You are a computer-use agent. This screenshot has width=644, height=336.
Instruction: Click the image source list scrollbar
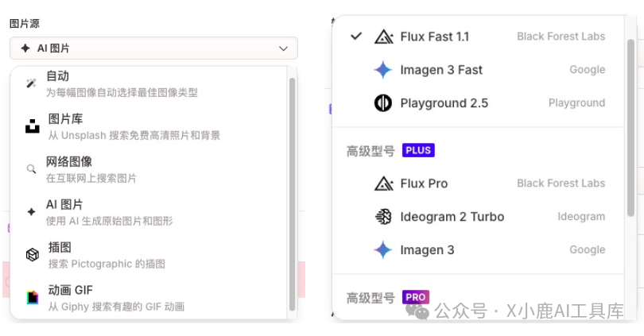pos(292,194)
